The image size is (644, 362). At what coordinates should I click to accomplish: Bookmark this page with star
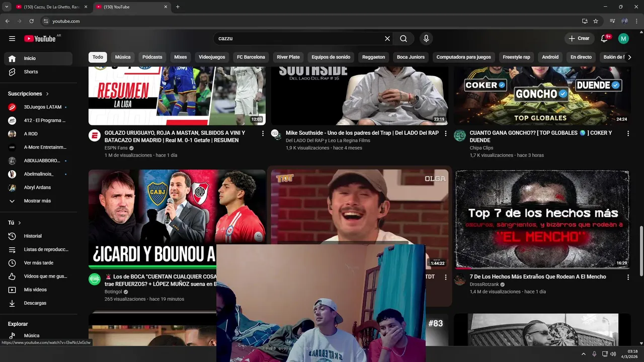(596, 21)
